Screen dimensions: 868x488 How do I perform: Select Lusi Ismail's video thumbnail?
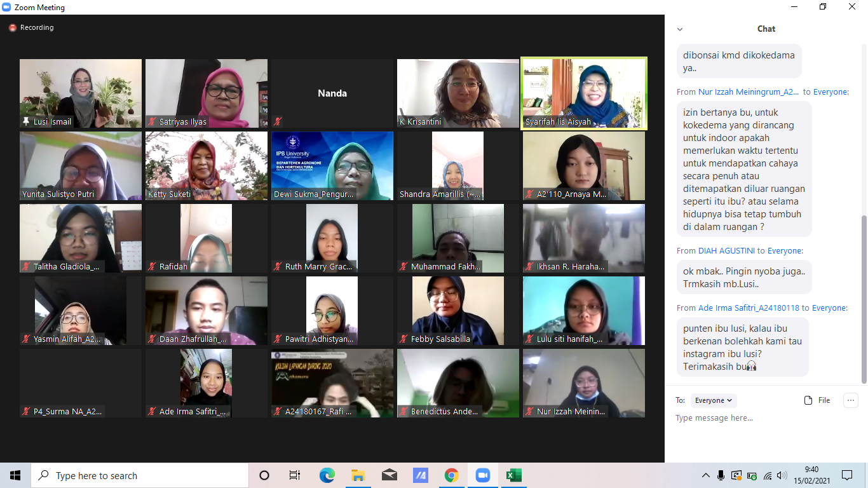pyautogui.click(x=81, y=93)
